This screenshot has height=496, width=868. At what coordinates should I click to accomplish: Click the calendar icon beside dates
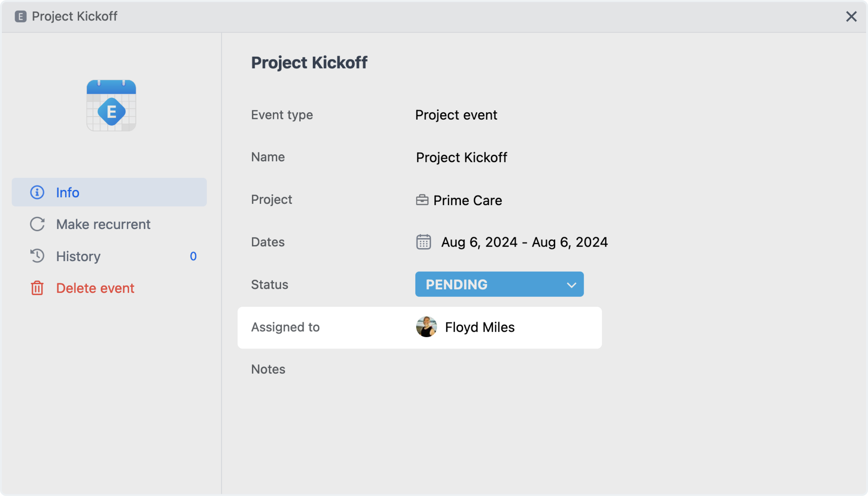point(423,242)
